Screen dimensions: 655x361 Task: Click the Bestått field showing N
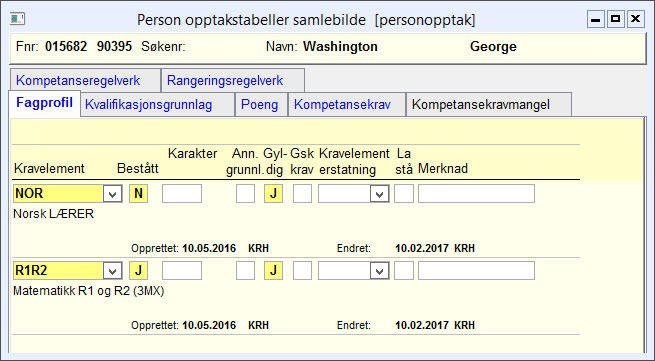click(x=138, y=194)
